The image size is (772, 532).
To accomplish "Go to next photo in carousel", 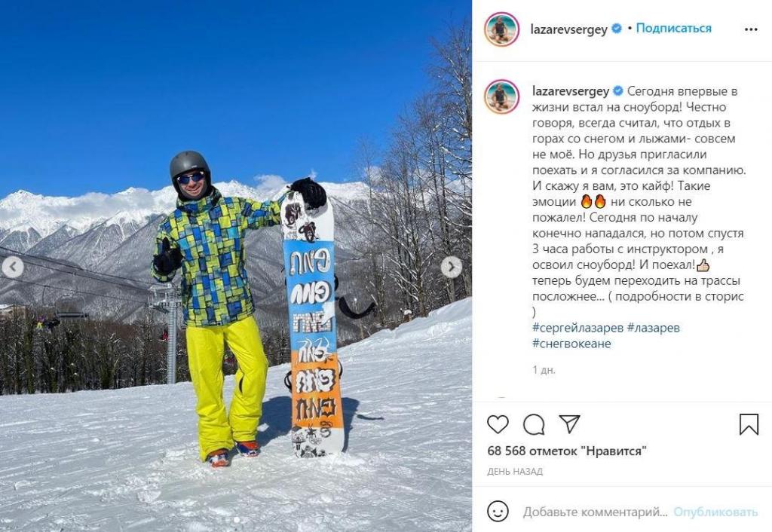I will (x=451, y=268).
